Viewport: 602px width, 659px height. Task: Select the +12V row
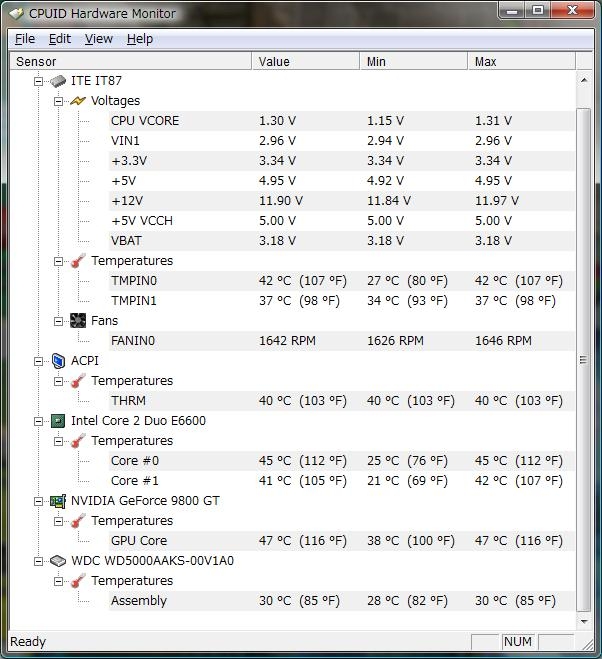coord(342,201)
